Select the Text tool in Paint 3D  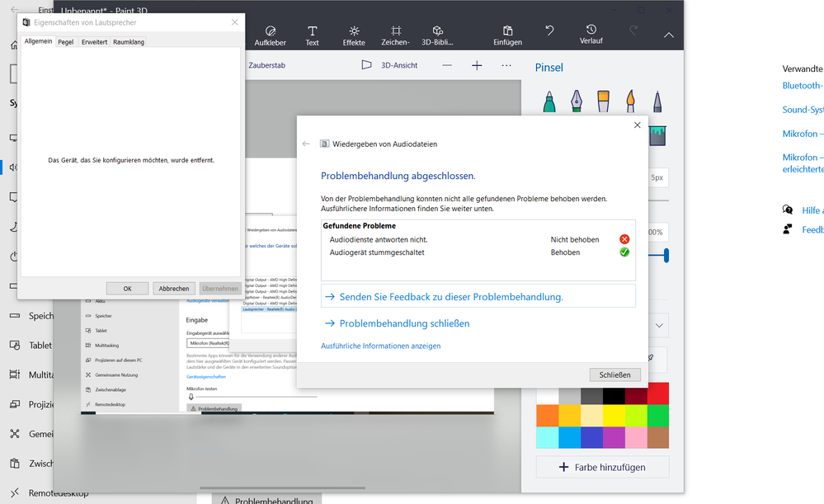point(313,35)
